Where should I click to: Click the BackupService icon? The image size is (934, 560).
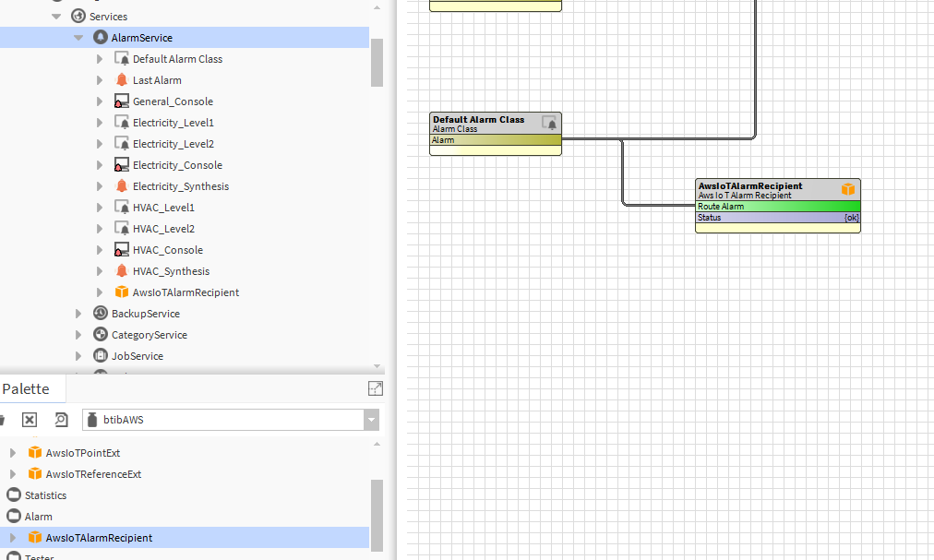[101, 314]
